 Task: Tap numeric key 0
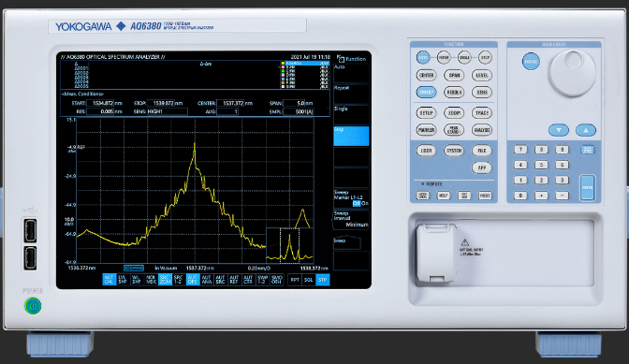(x=520, y=196)
